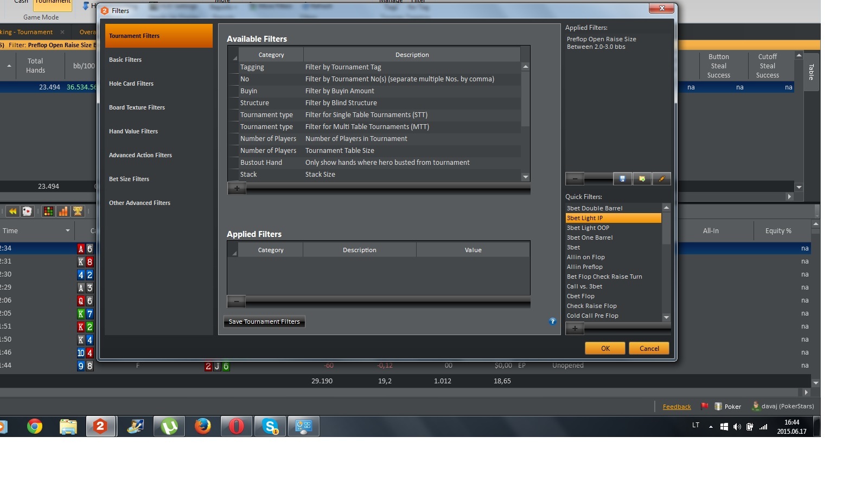The image size is (868, 488).
Task: Click the yellow rewind arrows toolbar icon
Action: pos(12,211)
